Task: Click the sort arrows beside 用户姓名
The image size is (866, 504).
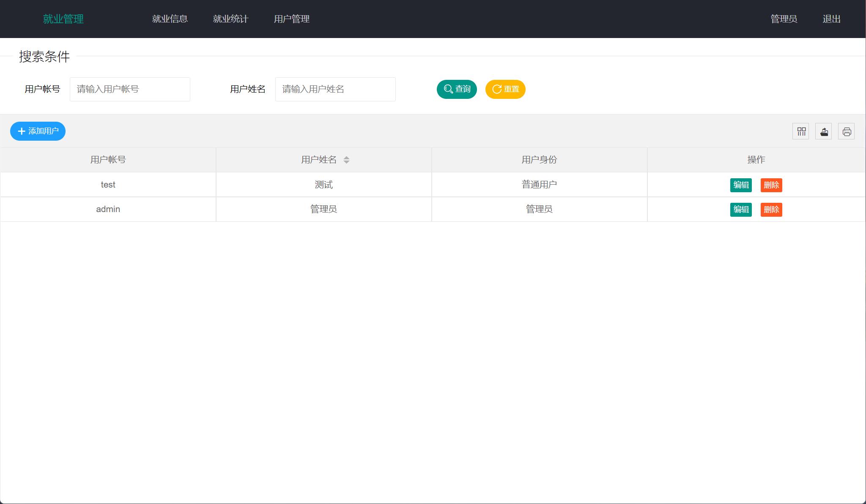Action: click(x=347, y=160)
